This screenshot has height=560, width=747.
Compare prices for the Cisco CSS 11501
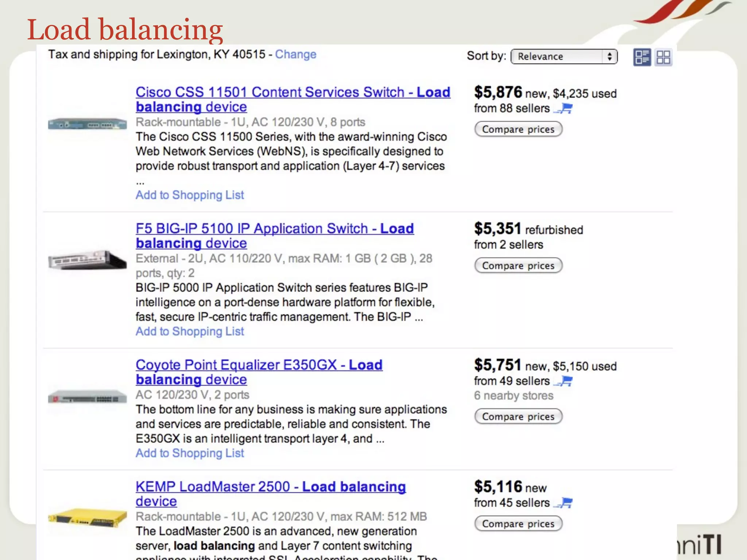pyautogui.click(x=518, y=129)
